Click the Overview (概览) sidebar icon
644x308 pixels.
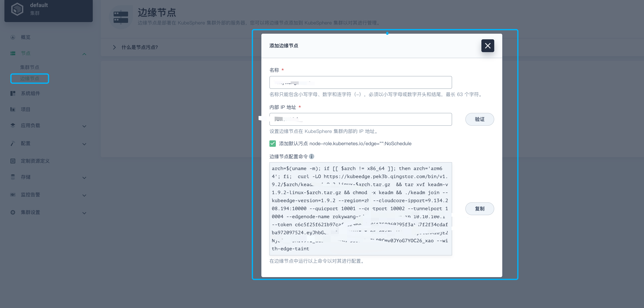13,37
